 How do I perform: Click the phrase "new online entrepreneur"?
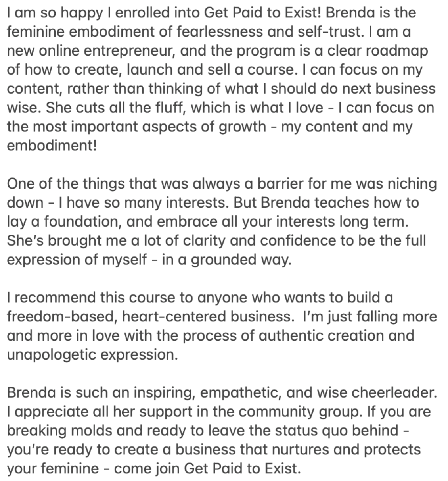pos(91,51)
